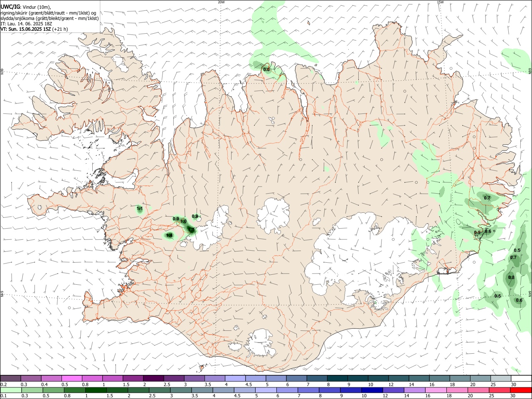Click the 'VT: Sun. 15.06.2025 15Z (+21 h)' line

[34, 29]
